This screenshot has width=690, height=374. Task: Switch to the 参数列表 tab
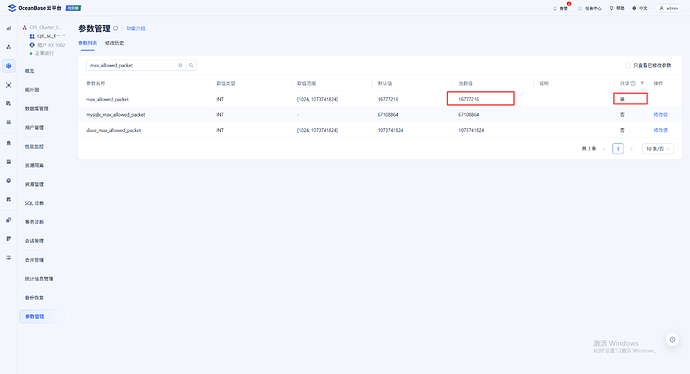[88, 43]
